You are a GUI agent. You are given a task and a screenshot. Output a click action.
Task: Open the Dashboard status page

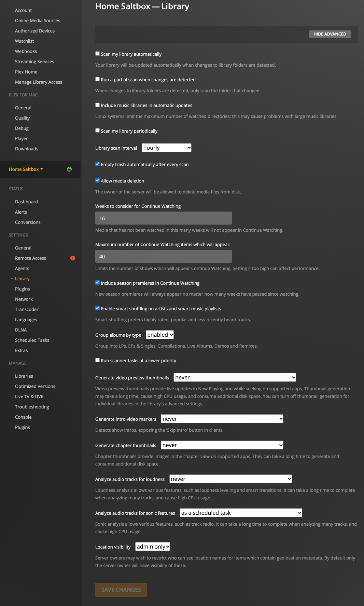(x=26, y=202)
